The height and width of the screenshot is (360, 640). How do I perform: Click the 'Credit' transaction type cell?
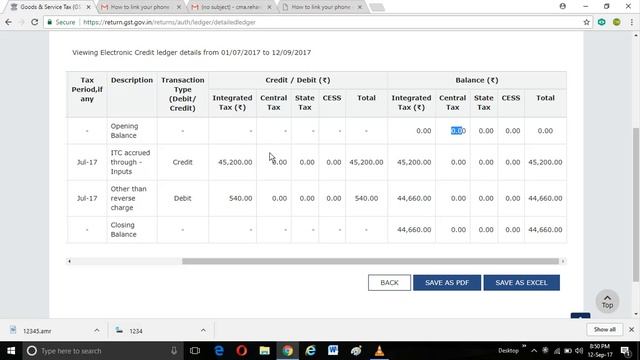point(182,162)
